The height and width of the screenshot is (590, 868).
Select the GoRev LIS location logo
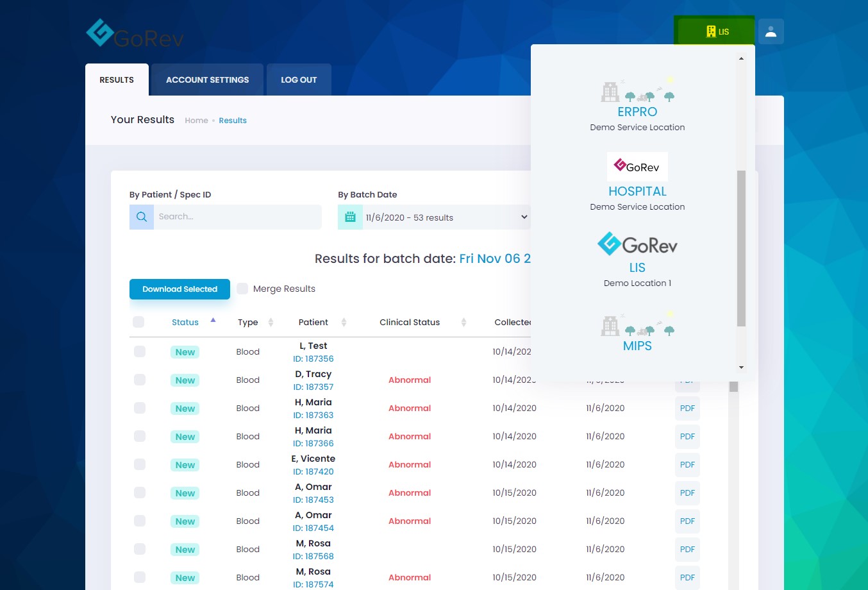637,244
